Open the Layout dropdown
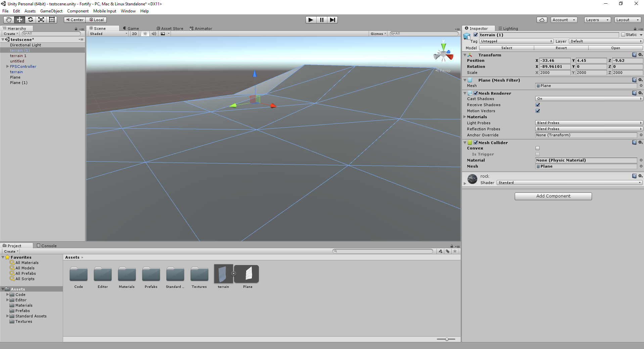 click(x=628, y=20)
